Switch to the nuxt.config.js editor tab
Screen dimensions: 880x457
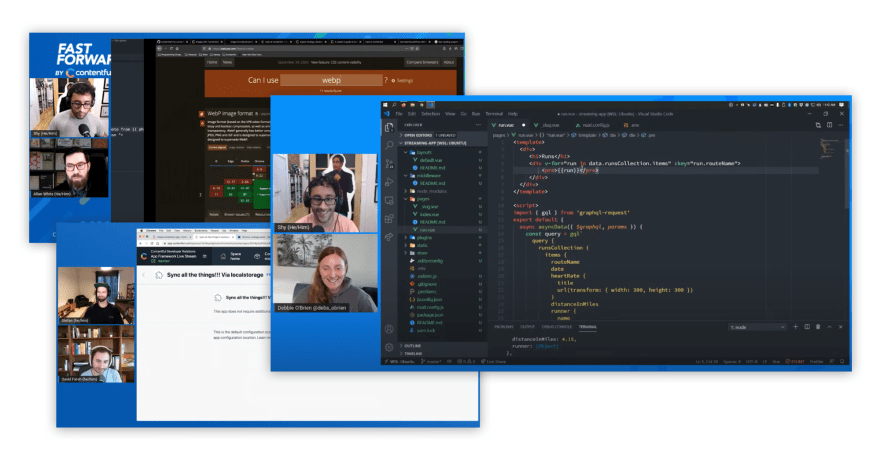592,125
